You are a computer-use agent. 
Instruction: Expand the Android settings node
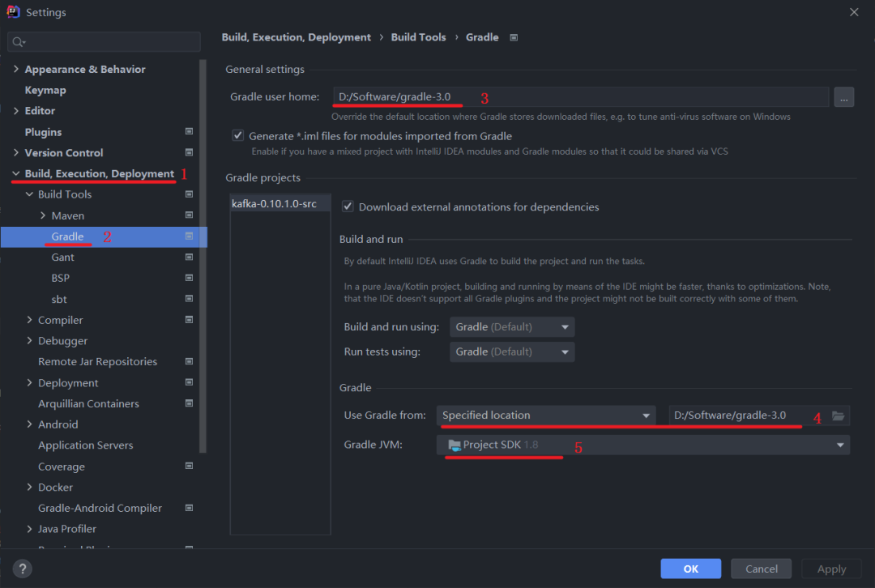[x=30, y=424]
